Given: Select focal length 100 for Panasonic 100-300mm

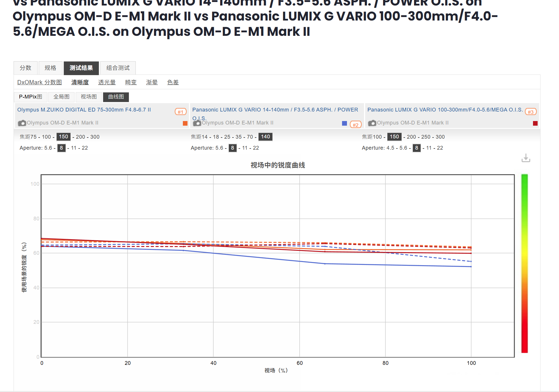Looking at the screenshot, I should click(x=377, y=137).
